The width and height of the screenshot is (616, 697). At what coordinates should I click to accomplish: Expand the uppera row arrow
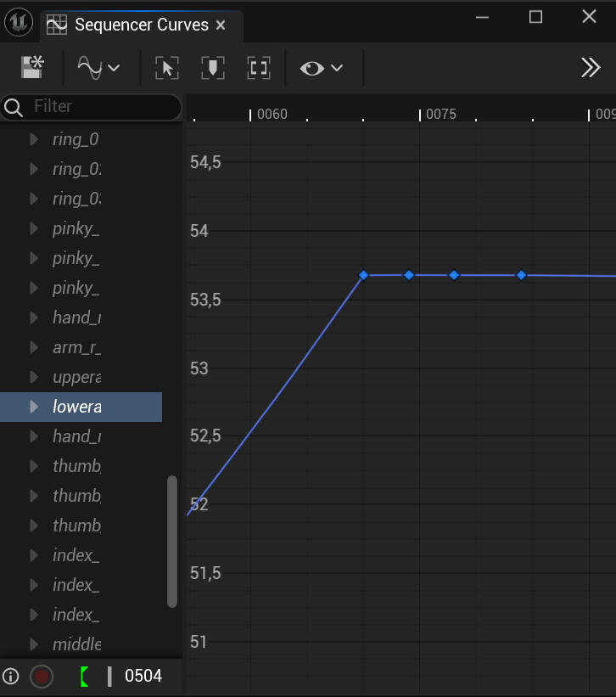tap(34, 377)
